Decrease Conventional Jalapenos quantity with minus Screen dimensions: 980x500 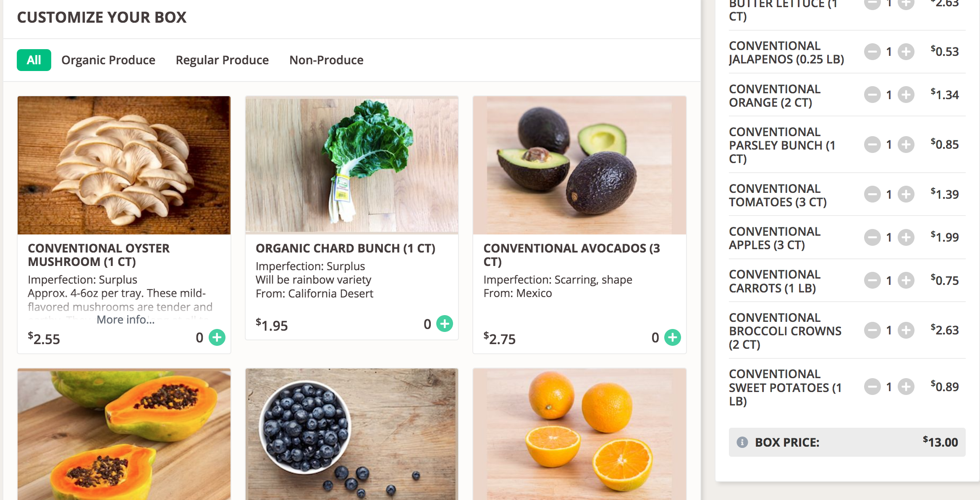[872, 52]
